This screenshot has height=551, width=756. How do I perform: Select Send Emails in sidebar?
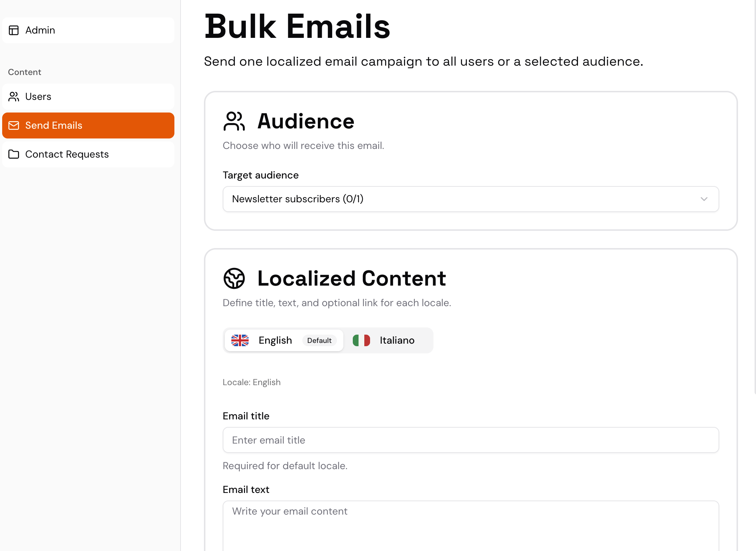pos(88,125)
